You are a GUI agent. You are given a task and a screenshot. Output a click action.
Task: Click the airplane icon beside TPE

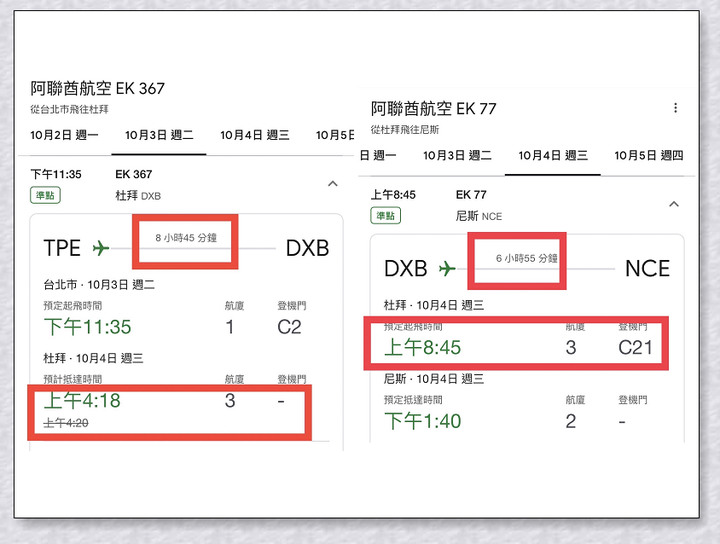pos(101,248)
